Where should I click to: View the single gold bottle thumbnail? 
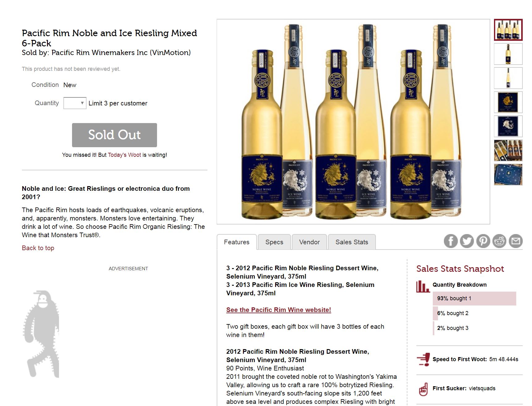coord(508,54)
